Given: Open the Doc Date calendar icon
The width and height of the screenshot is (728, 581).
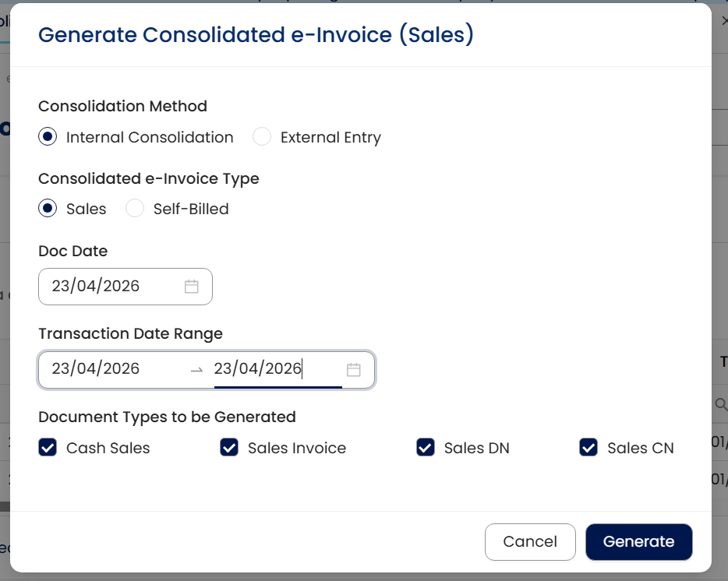Looking at the screenshot, I should (192, 287).
